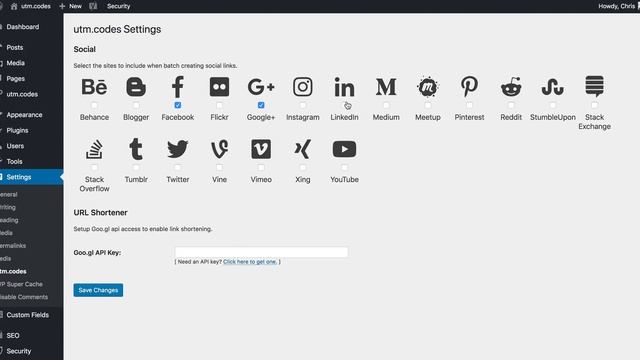Click the Facebook logo icon
Viewport: 640px width, 360px height.
(x=178, y=87)
